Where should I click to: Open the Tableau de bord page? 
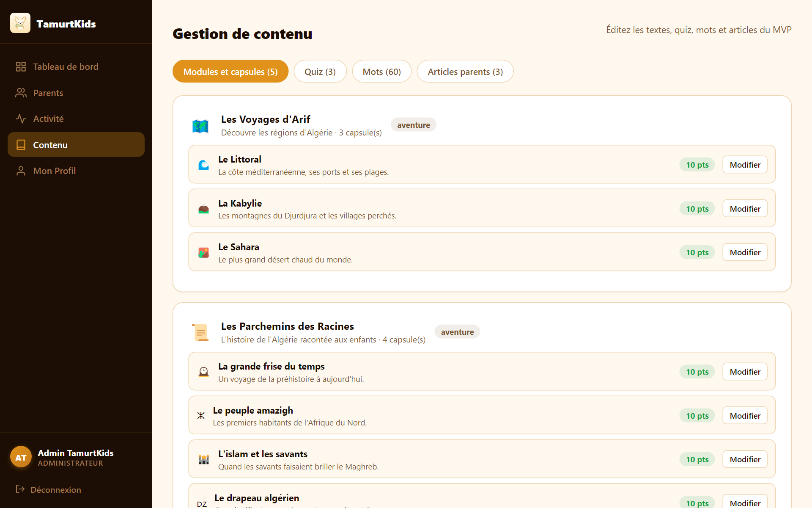tap(76, 67)
